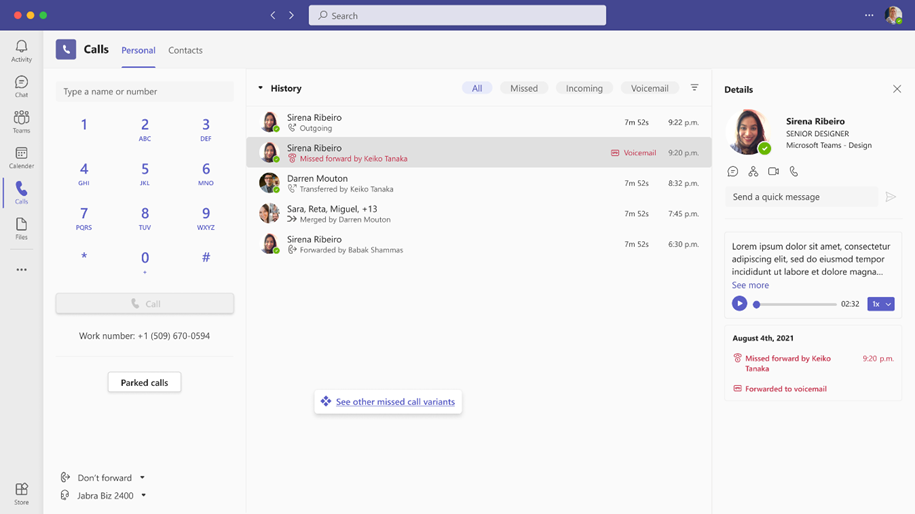915x514 pixels.
Task: Send the quick message arrow
Action: point(890,197)
